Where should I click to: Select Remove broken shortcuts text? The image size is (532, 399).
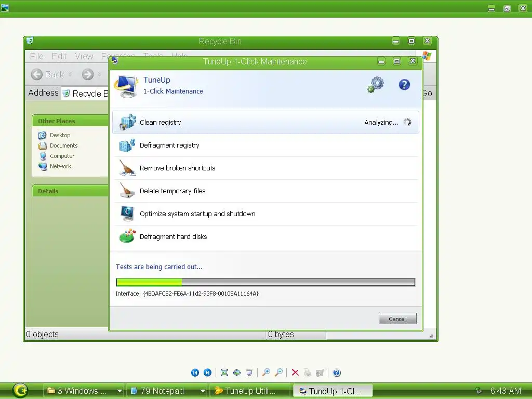click(x=178, y=168)
